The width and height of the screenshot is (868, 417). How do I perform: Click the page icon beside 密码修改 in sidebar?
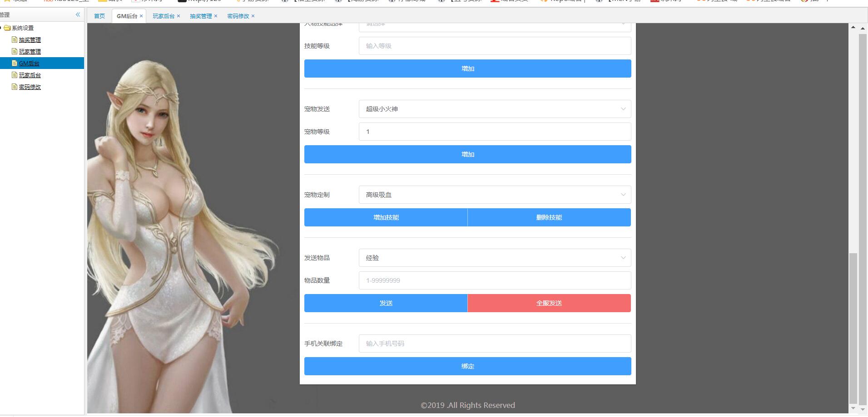point(15,87)
